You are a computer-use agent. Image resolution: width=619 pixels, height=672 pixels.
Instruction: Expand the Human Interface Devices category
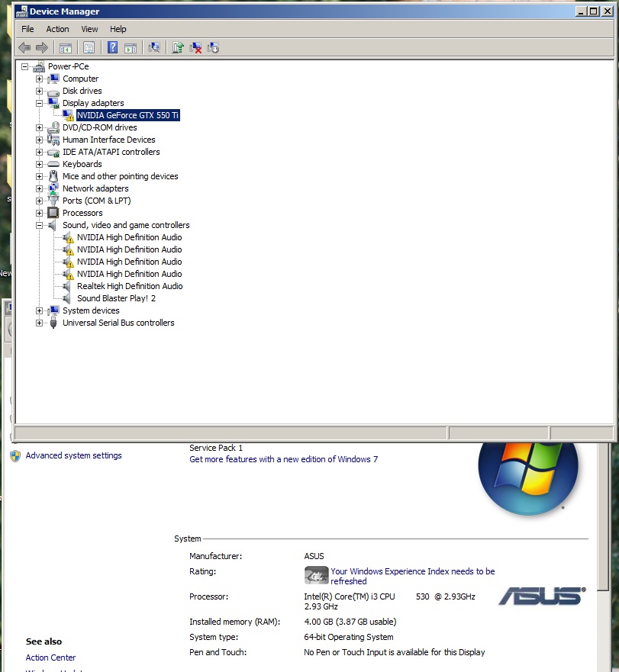40,140
